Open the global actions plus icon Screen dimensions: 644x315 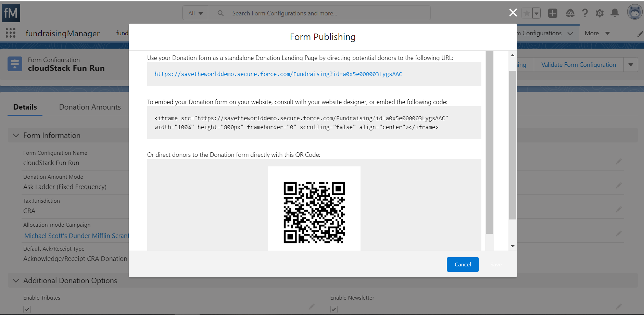(x=553, y=13)
